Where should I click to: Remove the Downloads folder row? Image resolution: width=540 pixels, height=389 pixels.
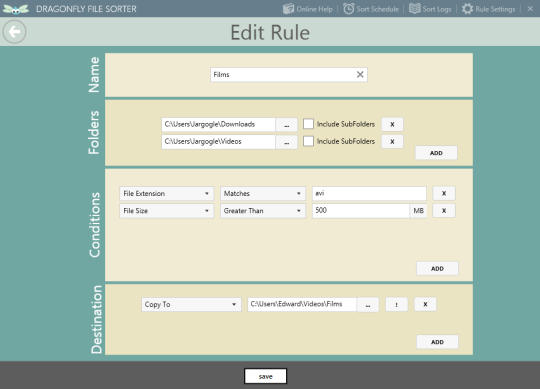coord(392,125)
